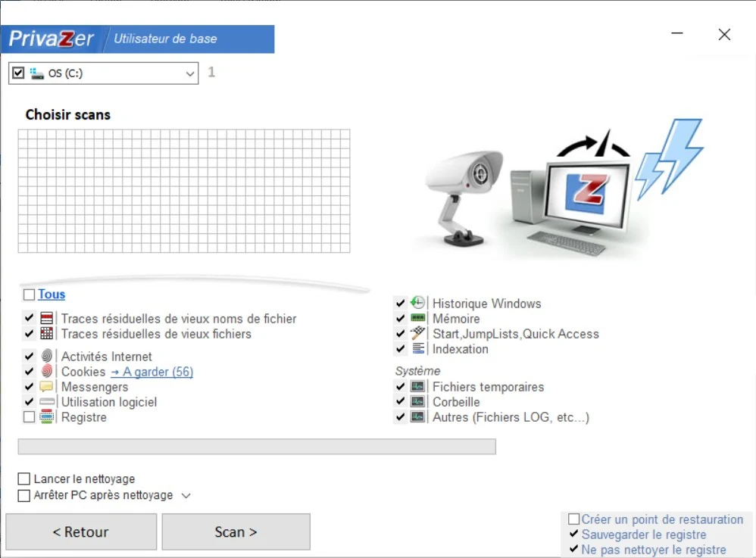The image size is (756, 558).
Task: Click the Mémoire RAM chip icon
Action: (x=418, y=318)
